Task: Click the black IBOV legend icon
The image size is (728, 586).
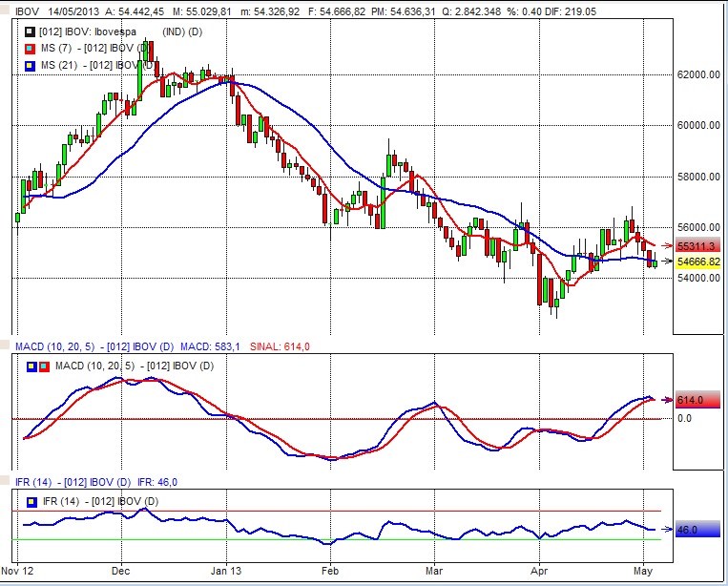Action: (30, 31)
